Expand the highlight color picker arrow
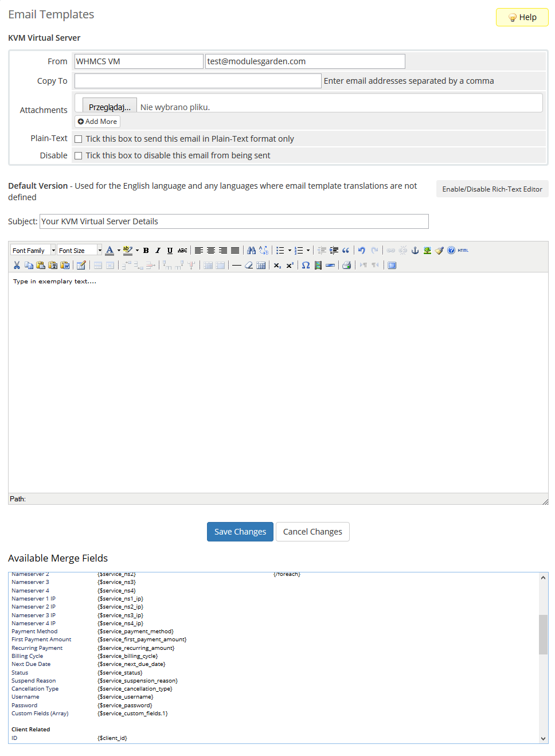This screenshot has width=555, height=756. point(137,250)
